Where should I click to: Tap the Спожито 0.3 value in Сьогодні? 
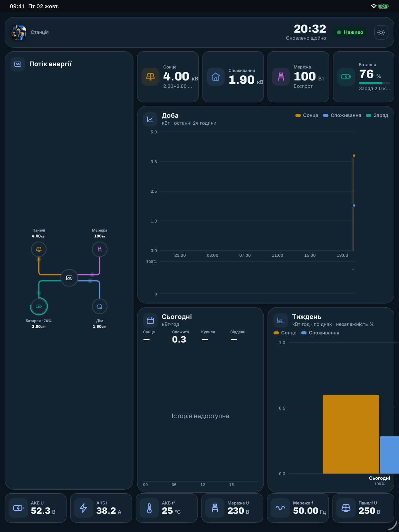tap(179, 339)
